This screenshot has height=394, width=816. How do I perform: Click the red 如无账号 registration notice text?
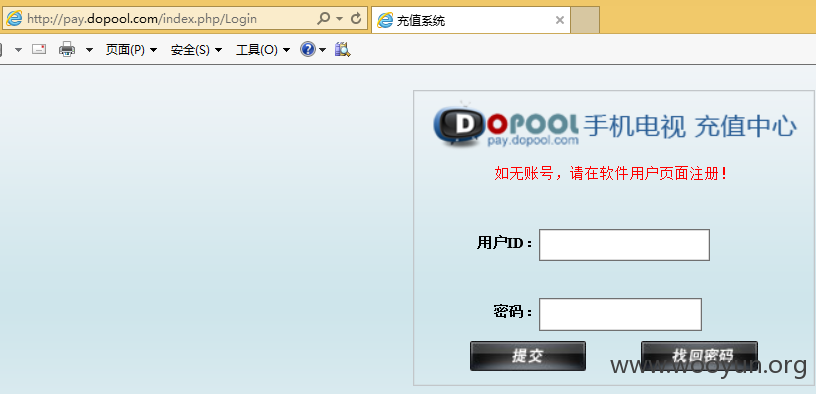[610, 174]
